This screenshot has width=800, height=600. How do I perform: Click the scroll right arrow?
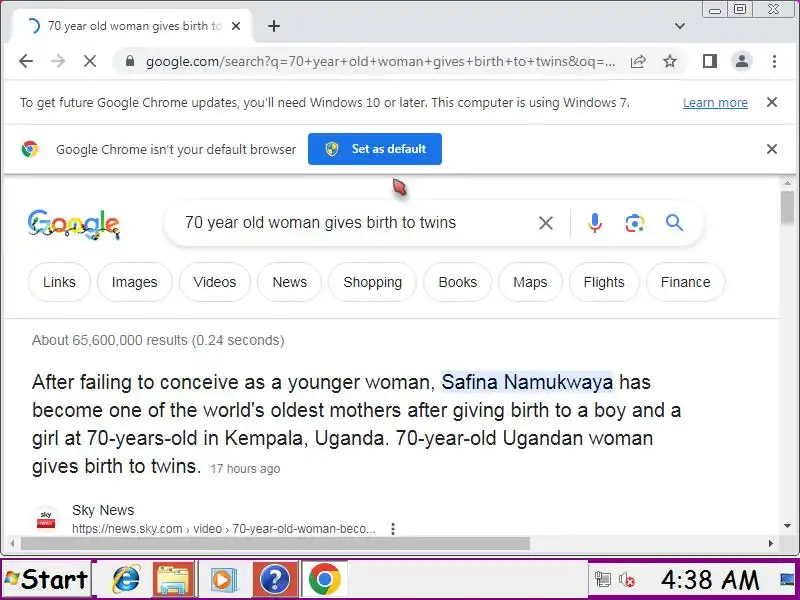(771, 544)
